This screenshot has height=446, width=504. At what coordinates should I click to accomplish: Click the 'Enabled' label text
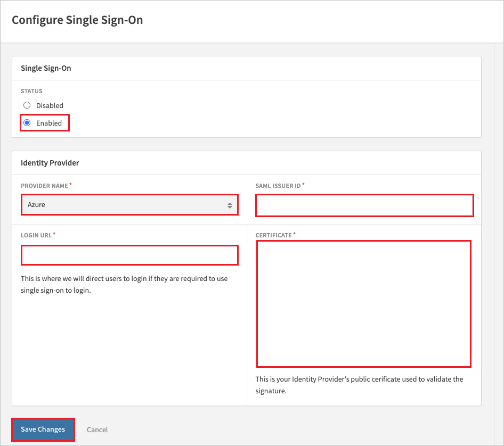[x=49, y=123]
